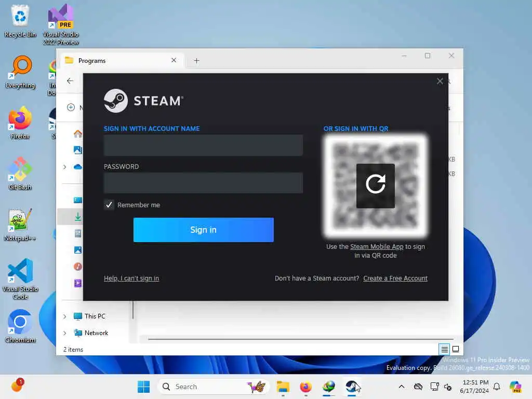532x399 pixels.
Task: Close the Steam sign-in dialog
Action: click(440, 81)
